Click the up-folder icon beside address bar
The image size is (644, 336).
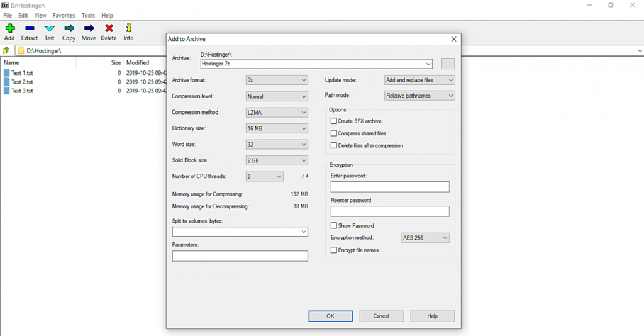click(x=6, y=50)
